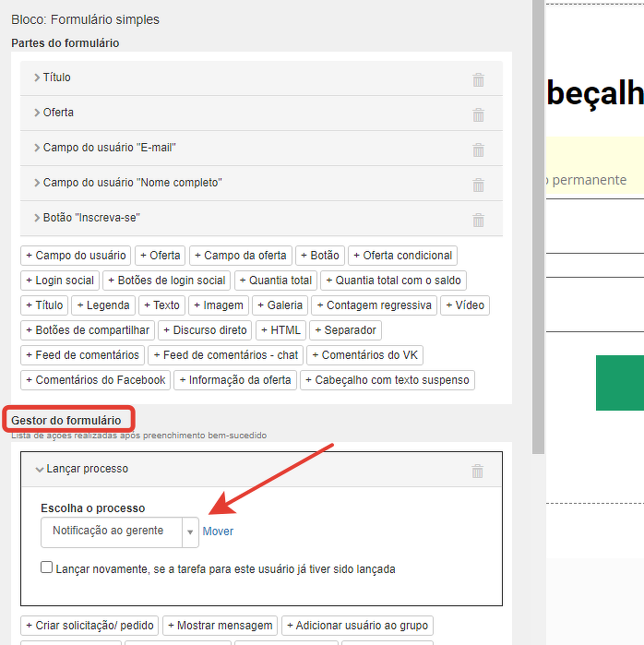This screenshot has width=644, height=645.
Task: Remove Campo do usuário "E-mail" via trash icon
Action: 478,149
